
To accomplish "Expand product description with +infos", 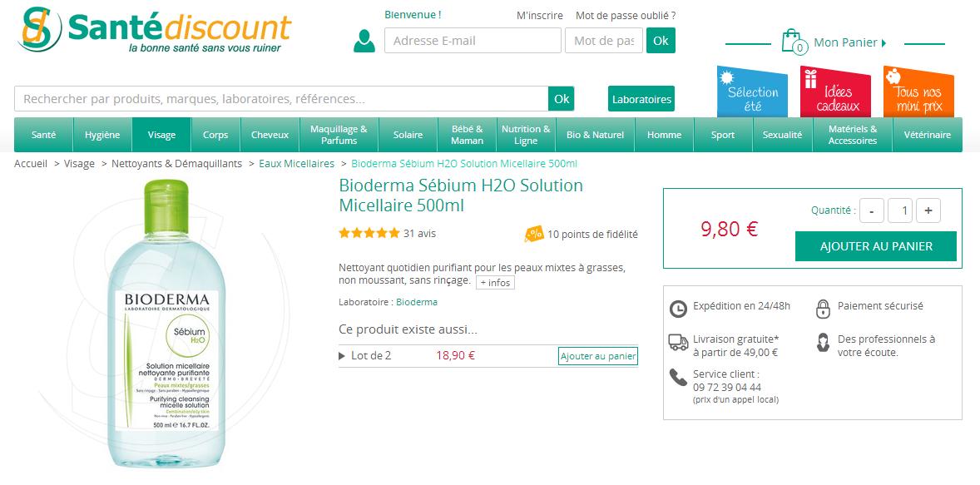I will [495, 283].
